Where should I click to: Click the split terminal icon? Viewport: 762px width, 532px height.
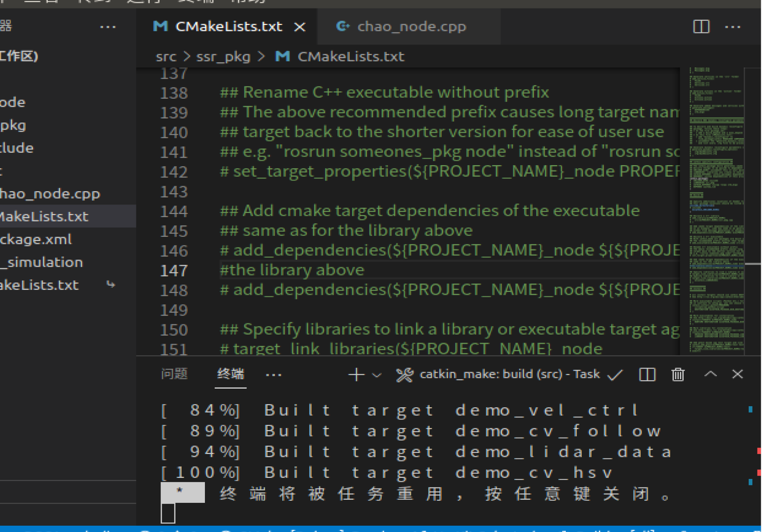[647, 374]
